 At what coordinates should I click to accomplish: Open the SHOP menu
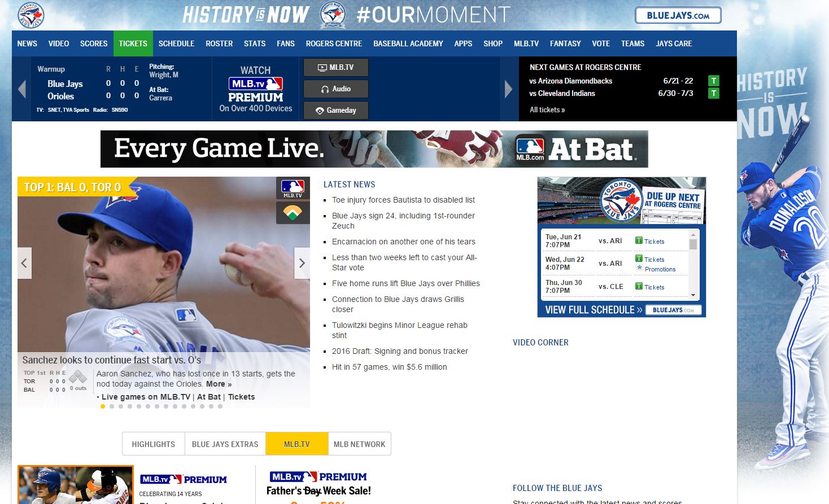pos(493,43)
